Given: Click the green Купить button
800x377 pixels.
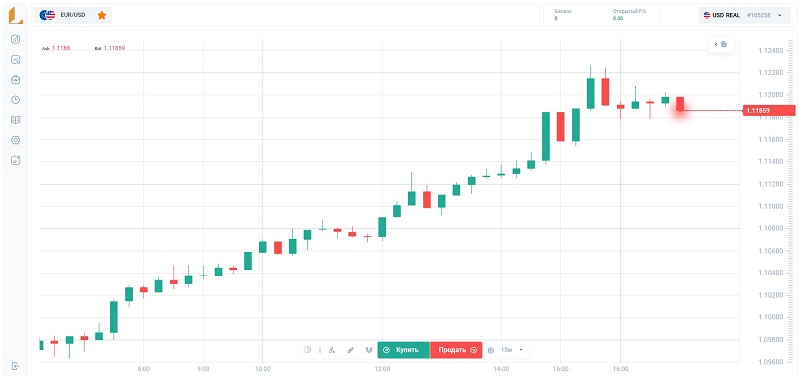Looking at the screenshot, I should click(x=404, y=350).
